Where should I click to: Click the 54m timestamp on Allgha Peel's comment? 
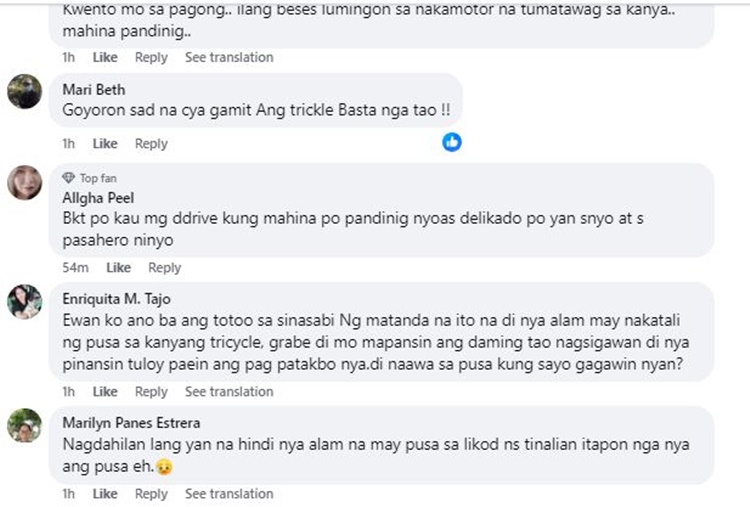tap(76, 267)
